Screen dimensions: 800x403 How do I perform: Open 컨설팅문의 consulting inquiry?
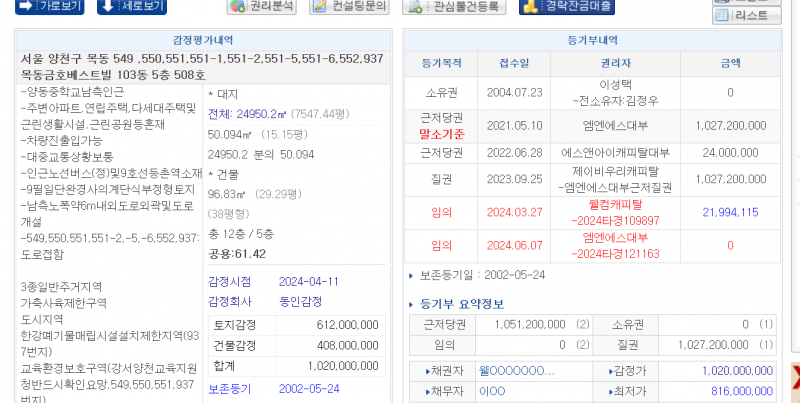(349, 6)
